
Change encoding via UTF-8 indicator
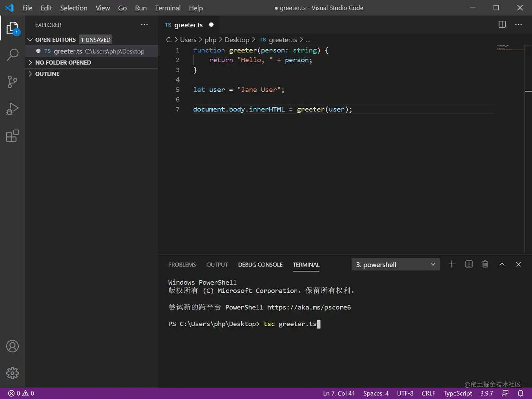405,393
